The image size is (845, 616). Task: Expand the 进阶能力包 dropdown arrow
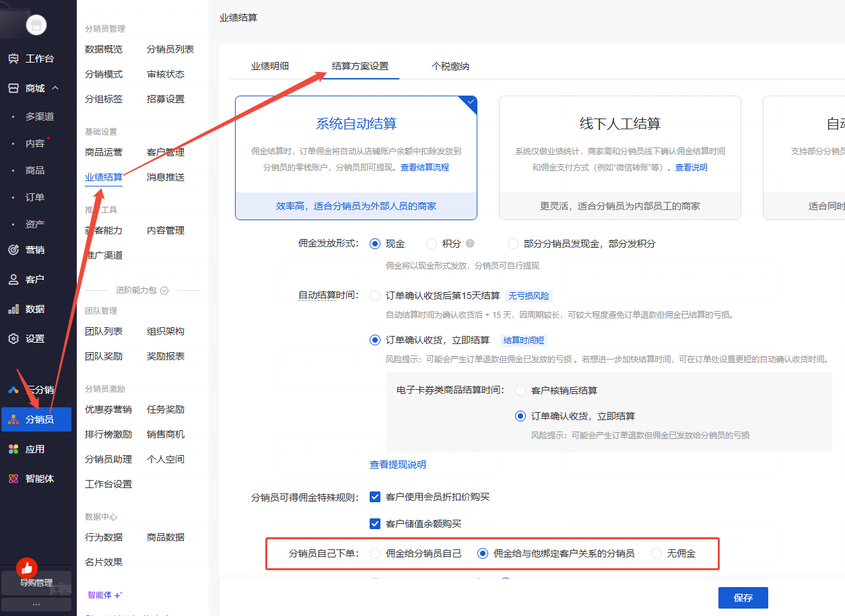[164, 290]
